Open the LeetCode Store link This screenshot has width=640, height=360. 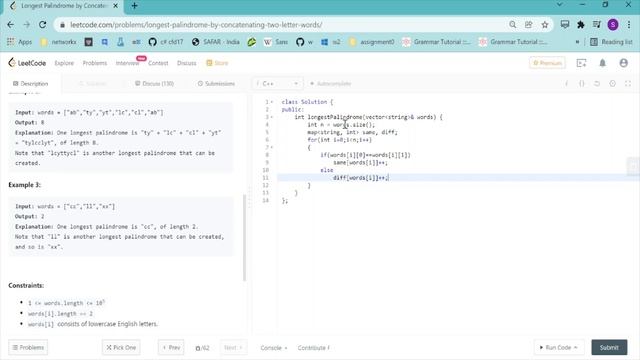tap(217, 63)
